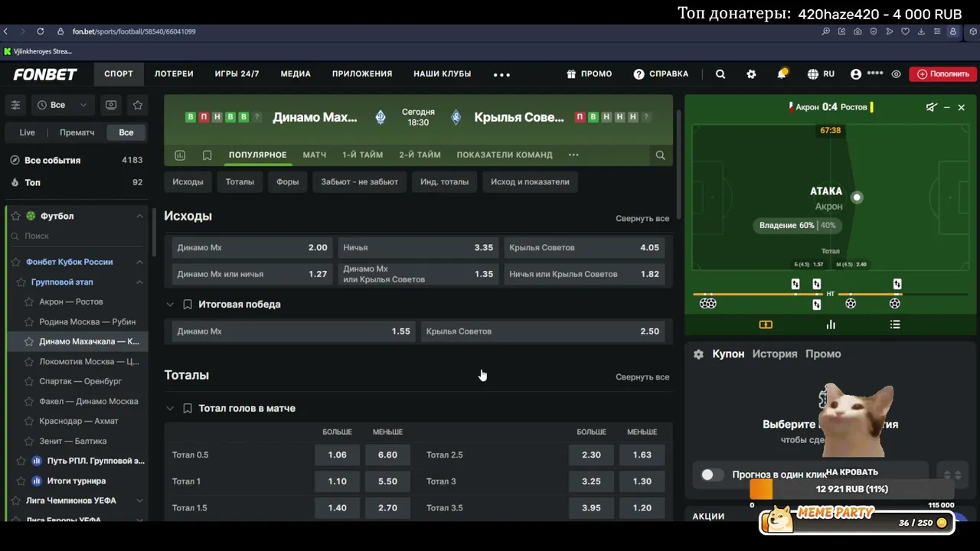Favorite the Родина Москва — Рубин star
Viewport: 980px width, 551px height.
point(29,322)
